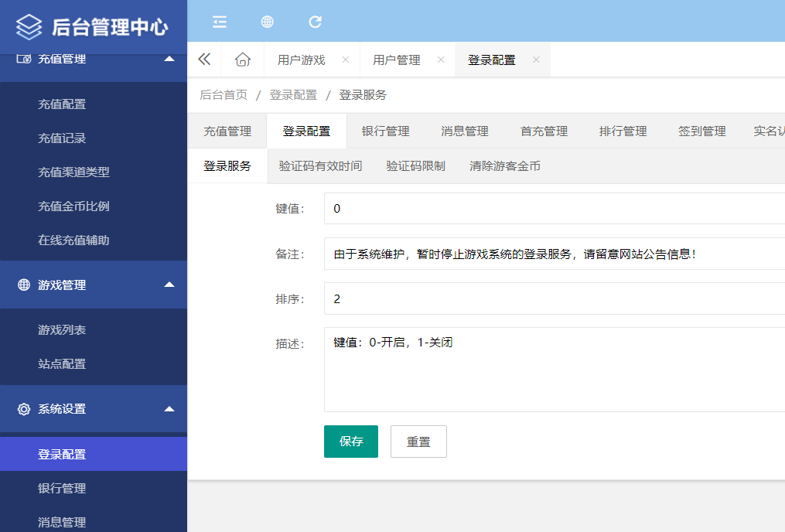Viewport: 785px width, 532px height.
Task: Click the 后台管理中心 title text
Action: (x=110, y=27)
